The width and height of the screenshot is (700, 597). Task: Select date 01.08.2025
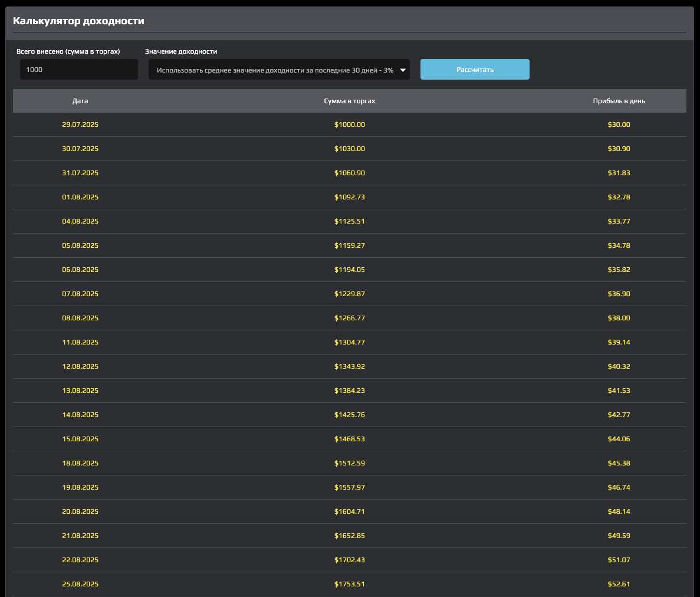tap(80, 197)
